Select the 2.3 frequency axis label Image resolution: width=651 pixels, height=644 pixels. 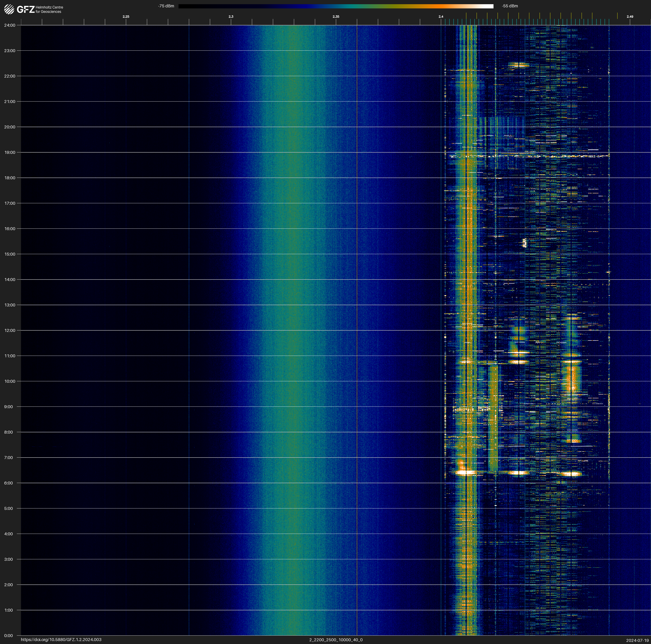tap(231, 17)
